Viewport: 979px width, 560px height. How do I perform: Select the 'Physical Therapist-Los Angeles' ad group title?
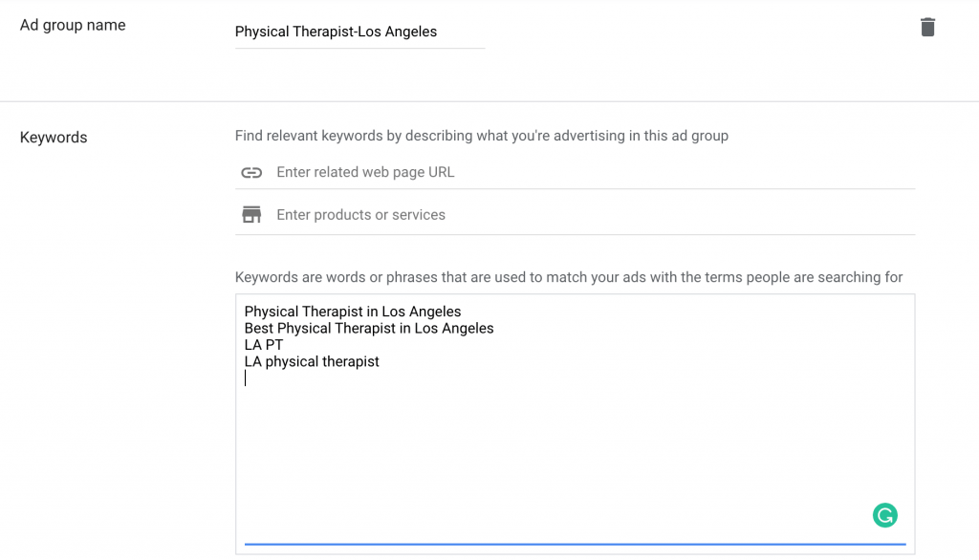pos(336,32)
